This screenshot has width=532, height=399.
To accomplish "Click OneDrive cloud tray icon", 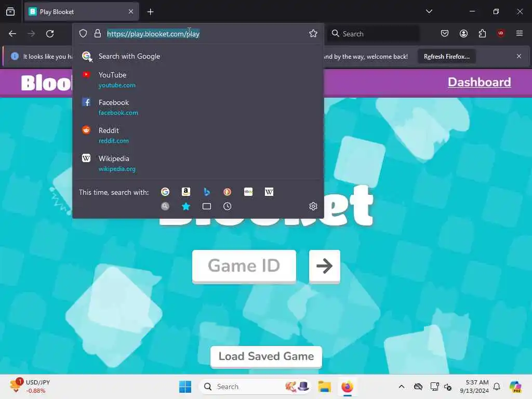I will 418,387.
